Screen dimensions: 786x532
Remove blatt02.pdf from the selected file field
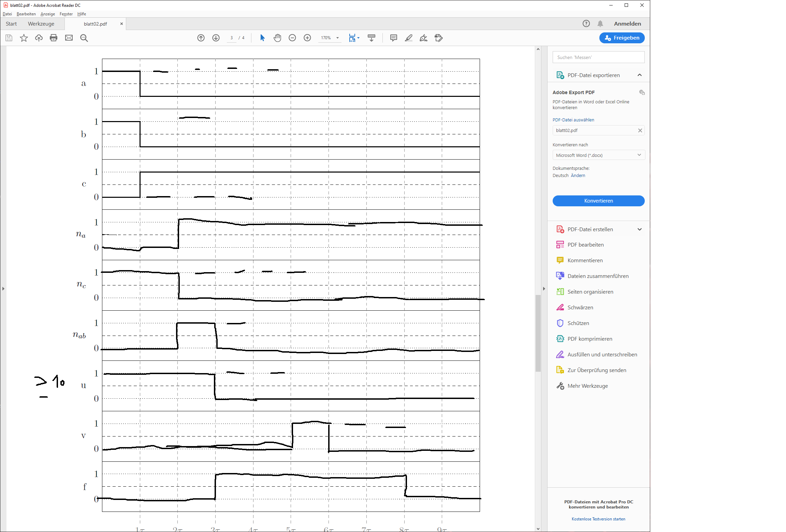(640, 130)
